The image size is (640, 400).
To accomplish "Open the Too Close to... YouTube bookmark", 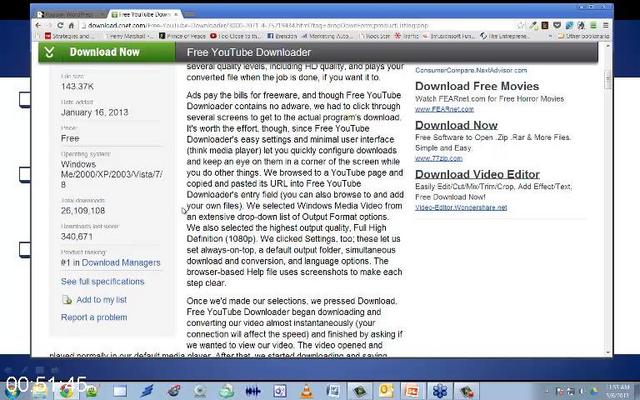I will (x=235, y=36).
